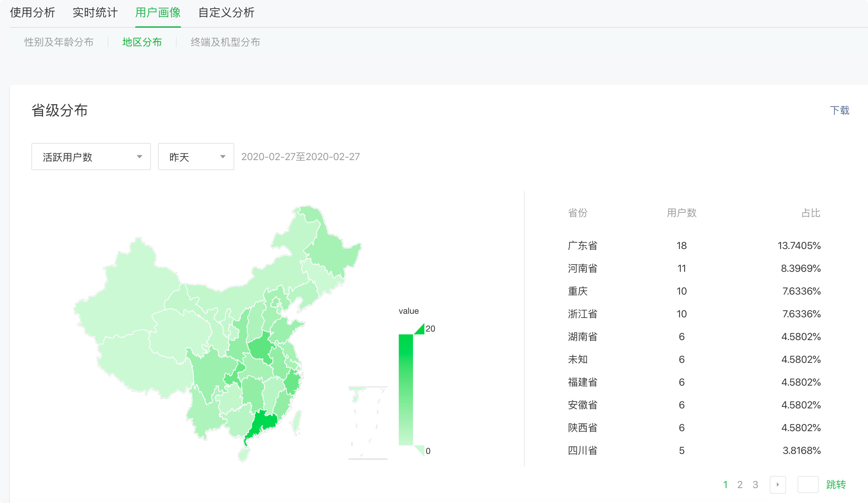Viewport: 868px width, 503px height.
Task: Click the green value gradient bar
Action: pos(406,390)
